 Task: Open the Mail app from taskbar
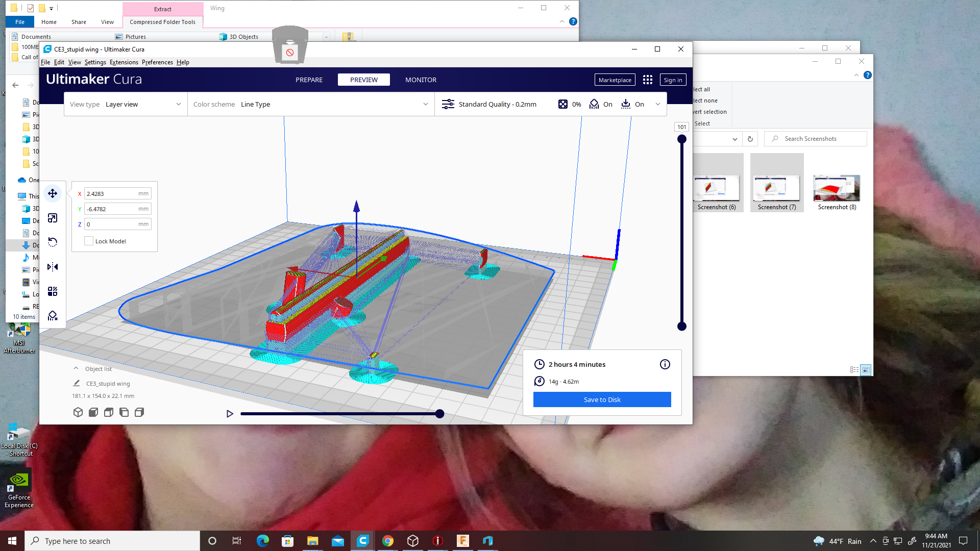pyautogui.click(x=338, y=541)
